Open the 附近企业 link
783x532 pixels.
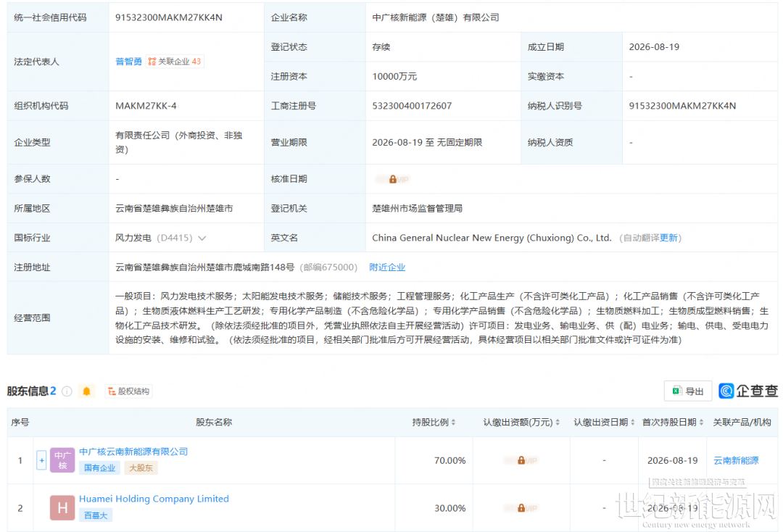tap(387, 267)
